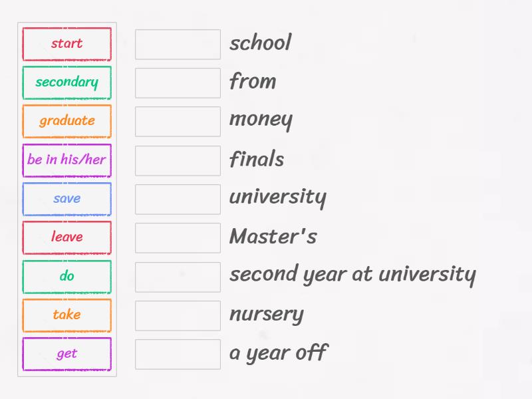Click the answer box next to "from"
The image size is (532, 399).
[x=178, y=82]
